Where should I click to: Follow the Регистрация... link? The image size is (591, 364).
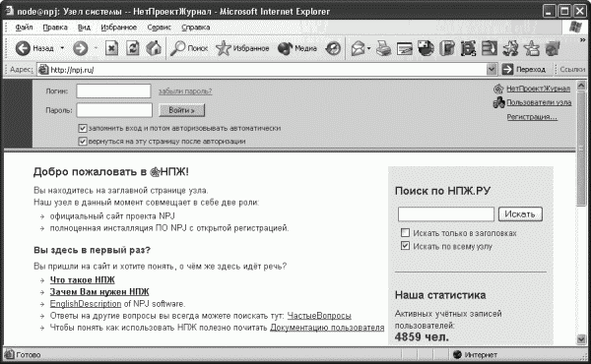[532, 117]
